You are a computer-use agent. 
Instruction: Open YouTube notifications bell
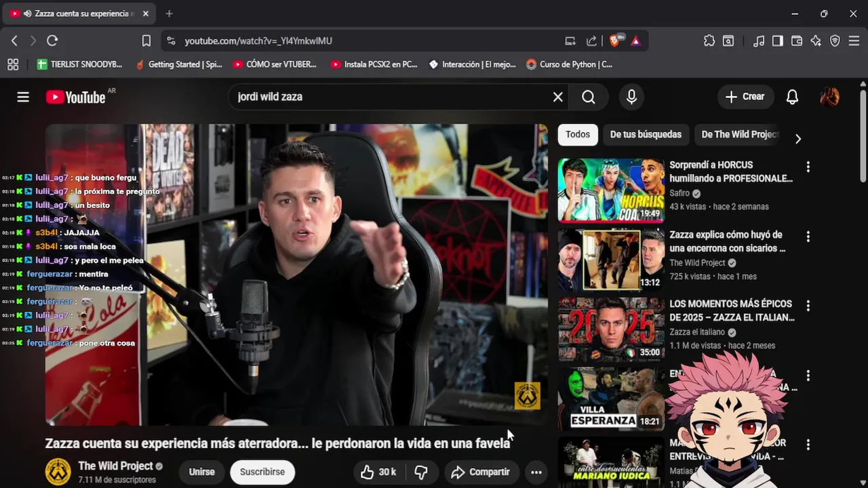pos(792,97)
